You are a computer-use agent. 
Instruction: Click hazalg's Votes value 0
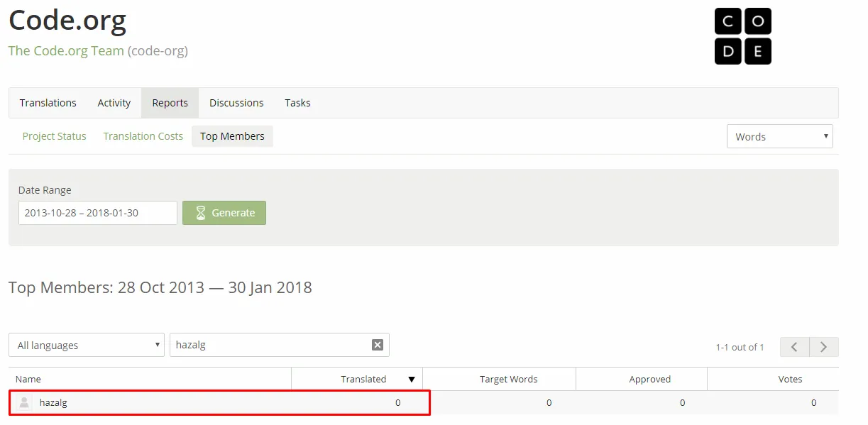pos(813,402)
